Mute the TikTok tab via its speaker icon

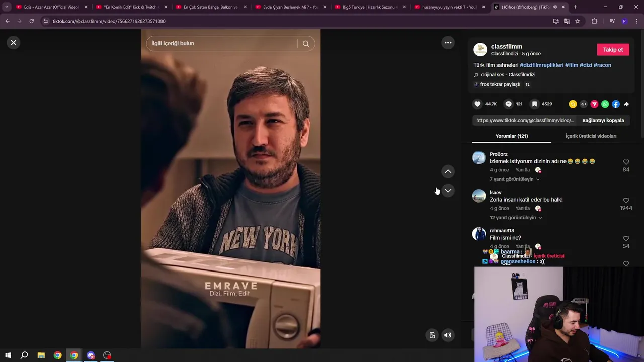coord(555,7)
